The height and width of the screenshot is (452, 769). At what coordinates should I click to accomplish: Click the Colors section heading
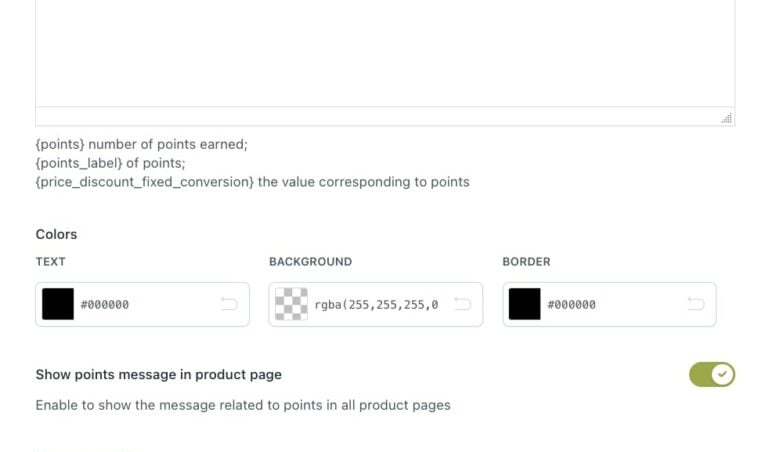click(56, 234)
